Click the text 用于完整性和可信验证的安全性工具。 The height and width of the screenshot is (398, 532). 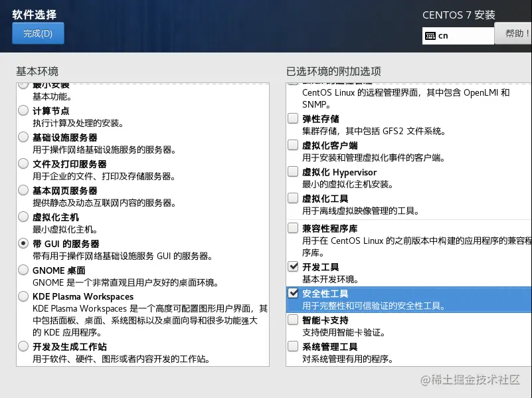pyautogui.click(x=373, y=306)
